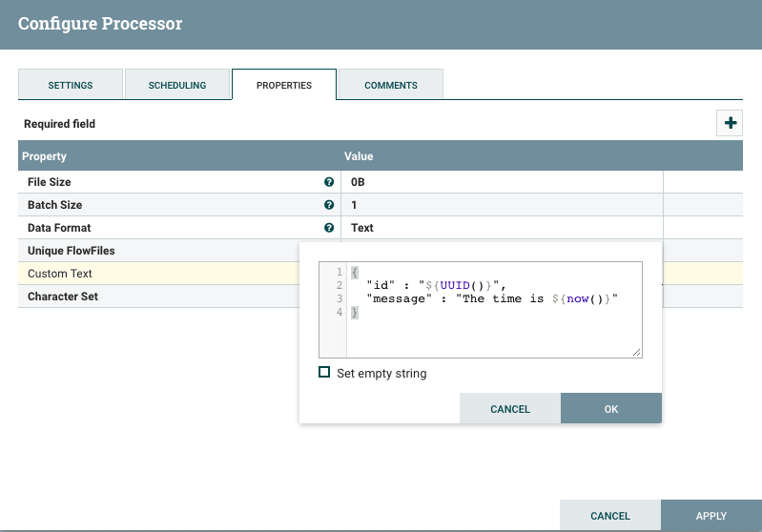Click the "message" key in editor
The width and height of the screenshot is (762, 532).
point(399,298)
